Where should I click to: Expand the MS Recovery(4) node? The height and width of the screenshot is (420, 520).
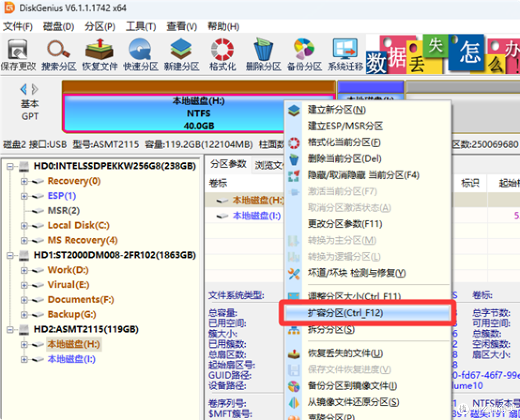click(x=24, y=241)
